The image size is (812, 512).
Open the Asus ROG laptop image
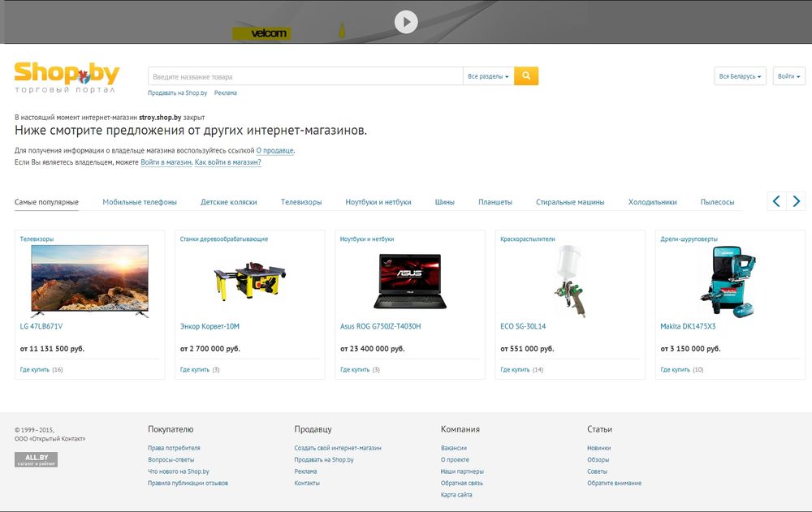click(409, 281)
